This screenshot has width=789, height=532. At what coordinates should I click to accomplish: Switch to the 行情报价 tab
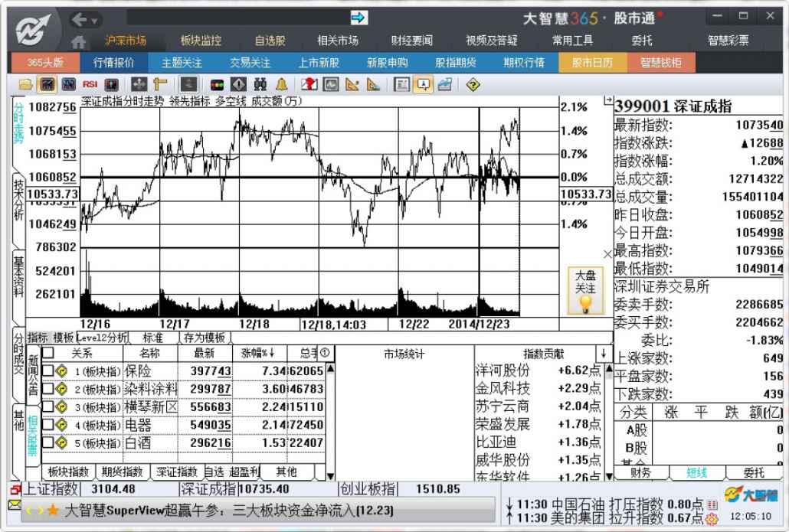click(114, 63)
